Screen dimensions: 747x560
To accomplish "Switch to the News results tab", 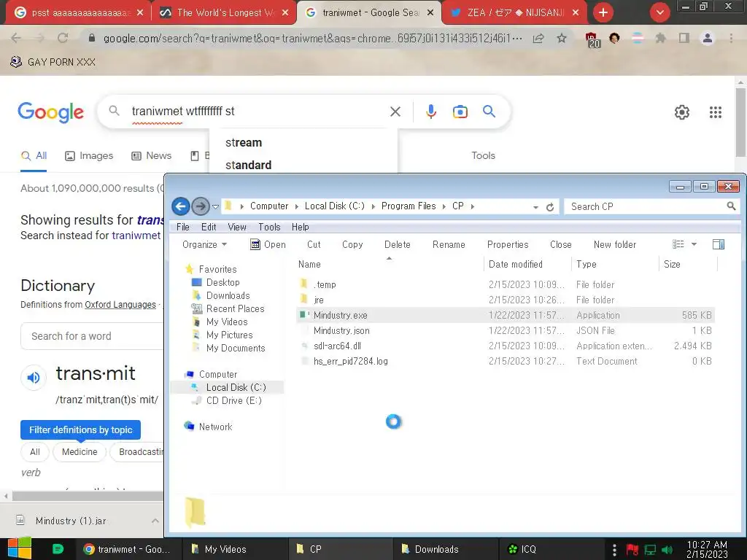I will point(152,156).
